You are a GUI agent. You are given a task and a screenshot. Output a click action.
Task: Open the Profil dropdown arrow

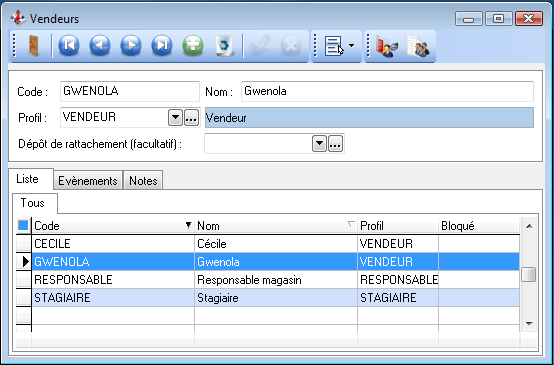point(175,118)
